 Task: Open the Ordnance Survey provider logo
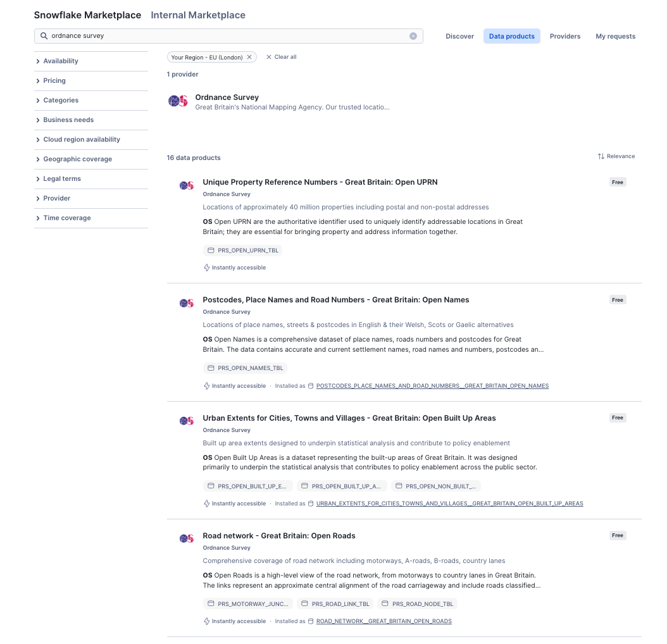(178, 101)
